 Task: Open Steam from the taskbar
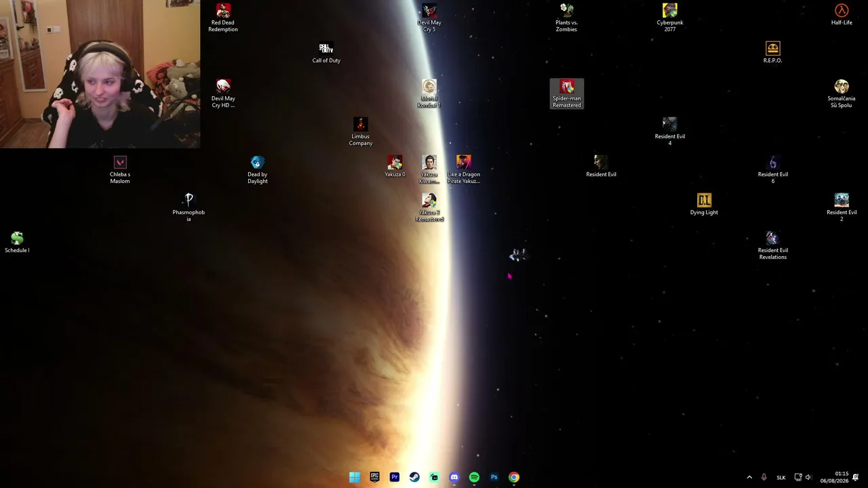click(x=414, y=477)
